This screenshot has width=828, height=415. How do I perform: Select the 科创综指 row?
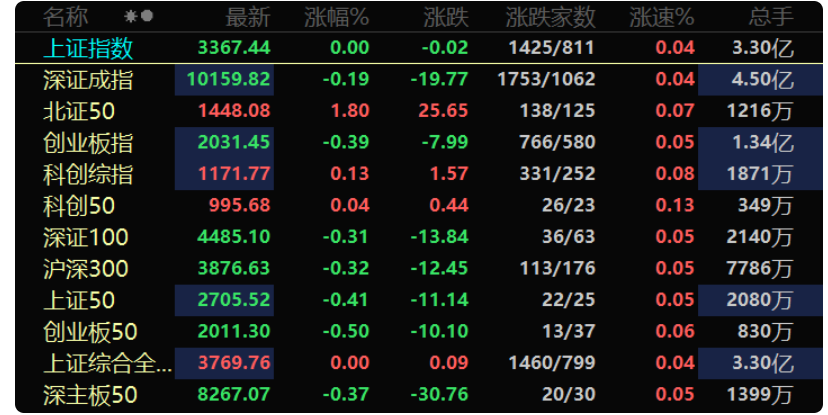419,174
